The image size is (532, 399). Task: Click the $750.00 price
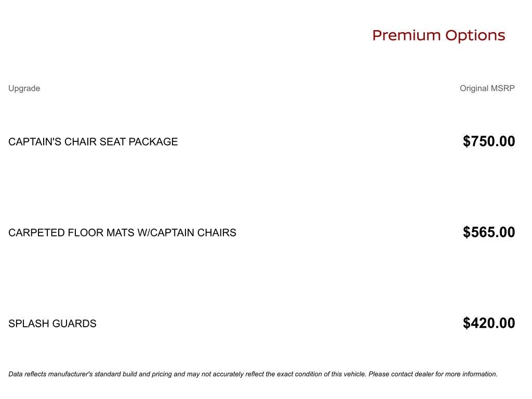[489, 141]
